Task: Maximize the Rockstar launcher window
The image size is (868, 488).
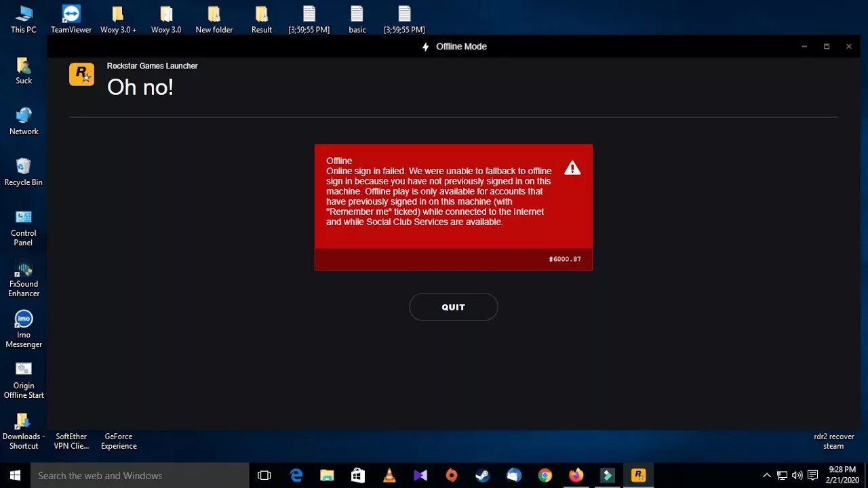Action: (x=827, y=47)
